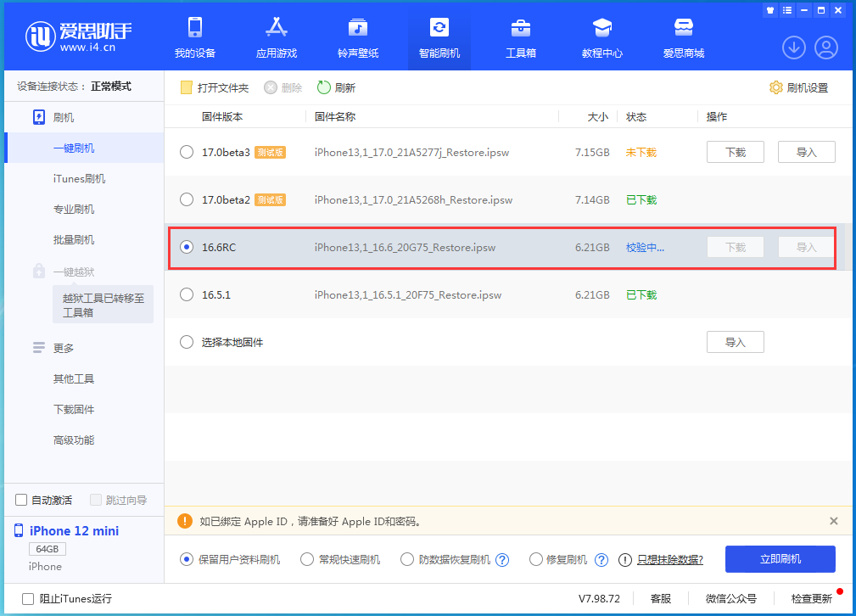Image resolution: width=856 pixels, height=616 pixels.
Task: Click help icon next to 修复刷机
Action: click(x=601, y=560)
